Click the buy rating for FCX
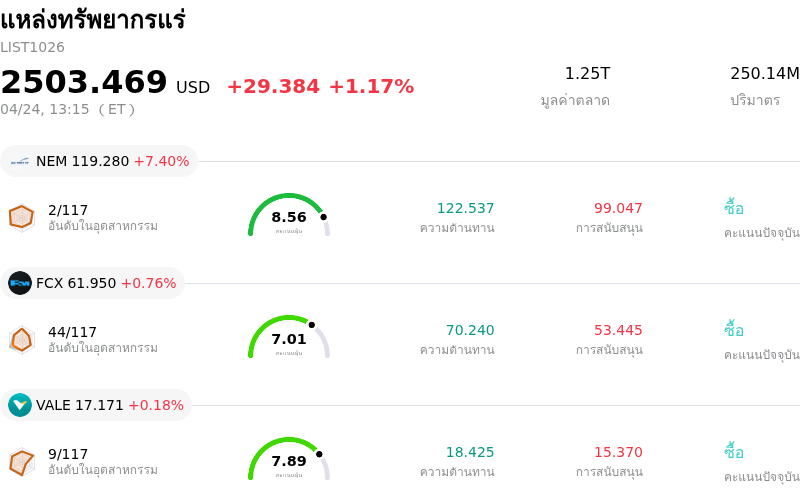 734,330
